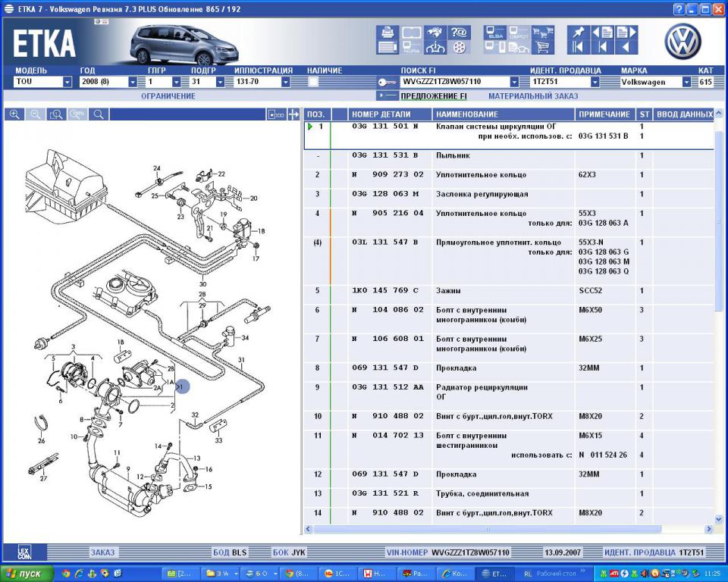Select the Предложение FI tab
This screenshot has width=728, height=582.
[434, 96]
